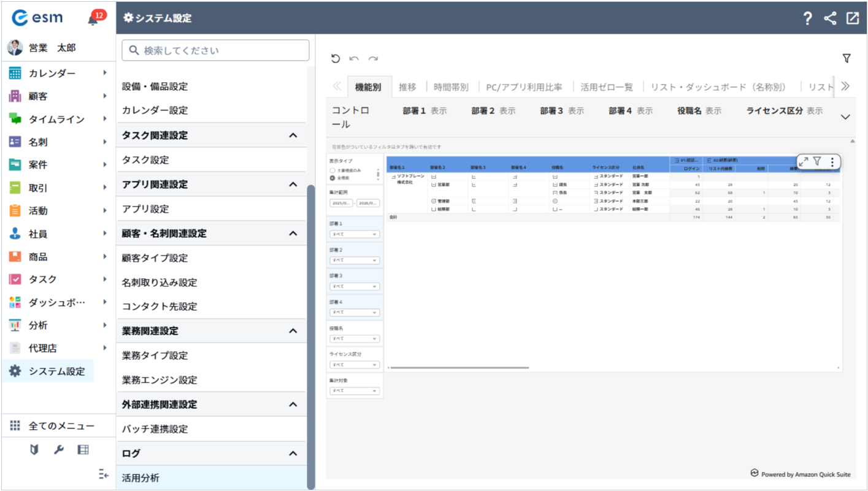
Task: Open 全てのメニュー in the sidebar
Action: (61, 426)
